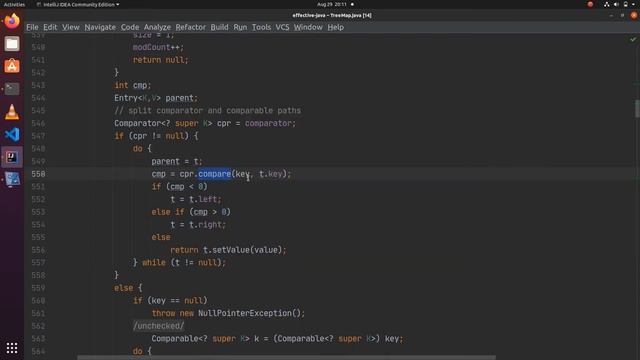Click 'return null;' on line 541
The width and height of the screenshot is (640, 360).
coord(160,60)
